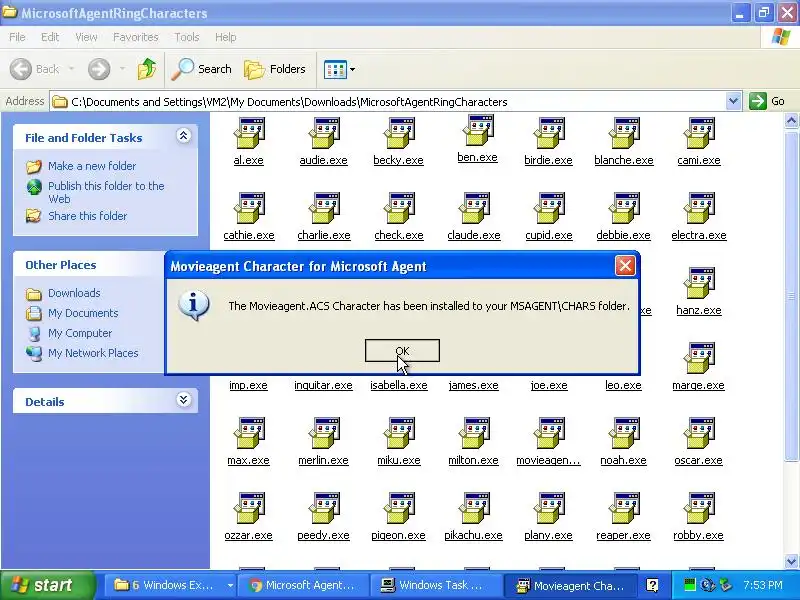Click the robby.exe file name

[x=698, y=535]
